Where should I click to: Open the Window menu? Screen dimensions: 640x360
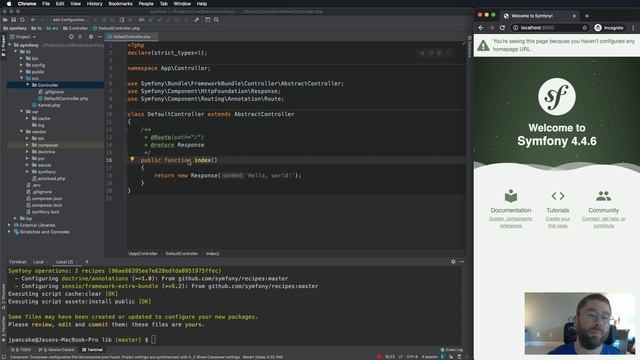point(182,4)
